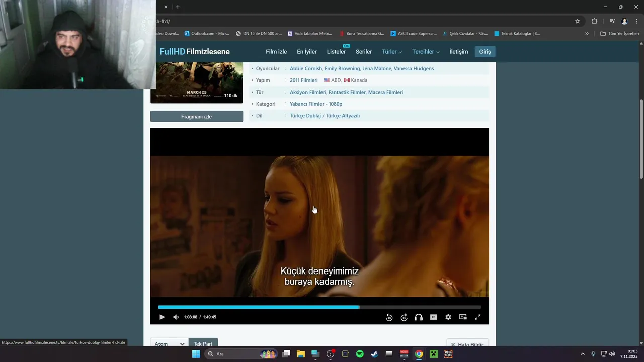This screenshot has width=644, height=362.
Task: Click the browser address bar
Action: coord(362,21)
